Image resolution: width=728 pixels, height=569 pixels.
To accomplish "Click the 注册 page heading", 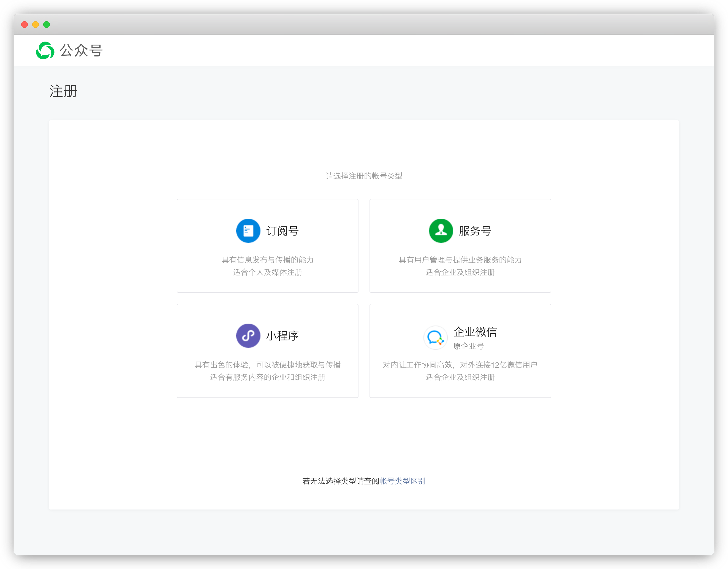I will pos(63,91).
